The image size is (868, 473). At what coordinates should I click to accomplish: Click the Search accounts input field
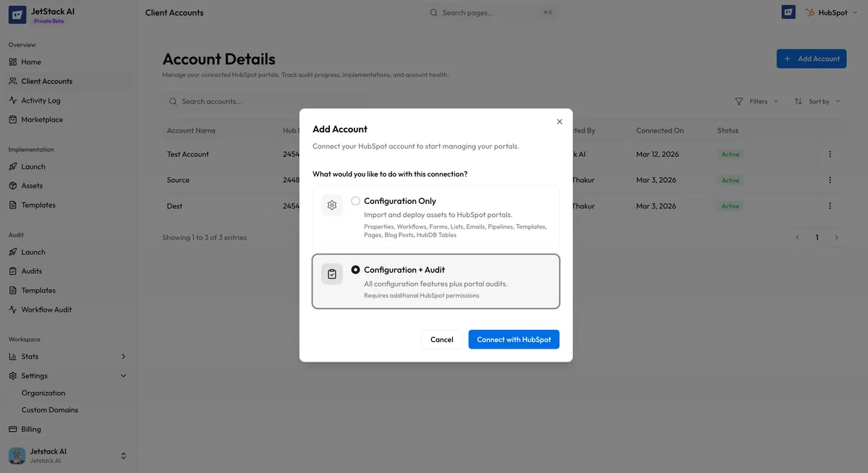point(253,101)
